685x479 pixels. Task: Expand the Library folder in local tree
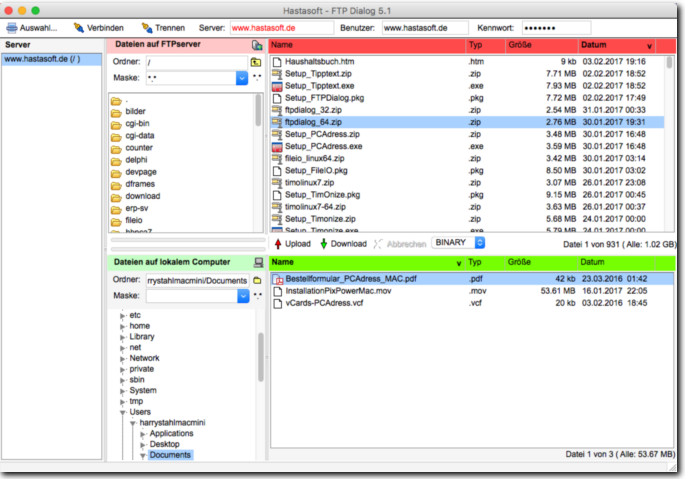123,337
